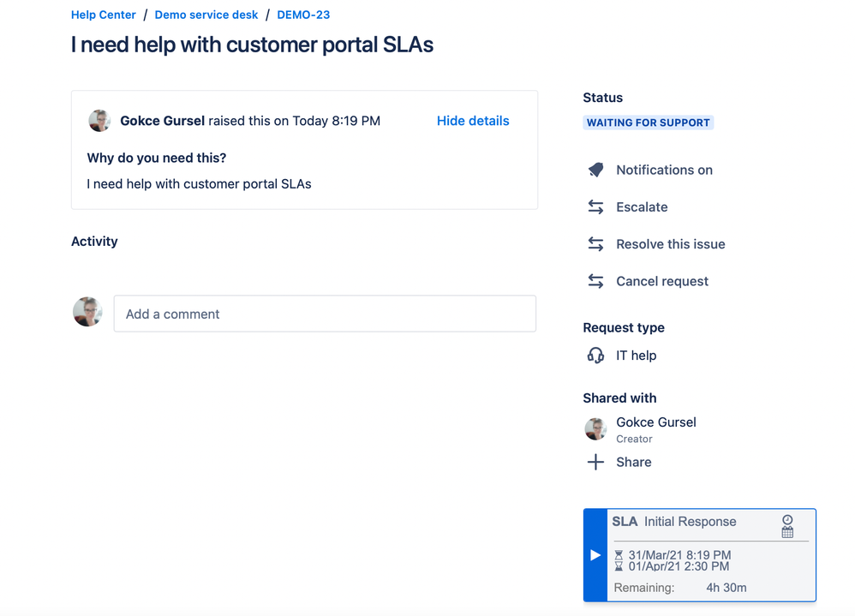Click the SLA clock icon
Viewport: 855px width, 616px height.
787,519
